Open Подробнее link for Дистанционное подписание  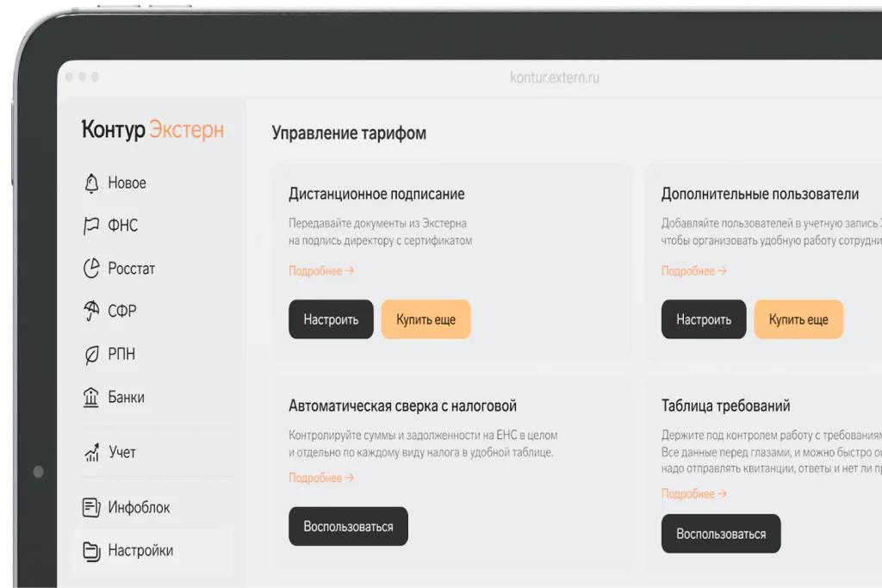point(321,271)
